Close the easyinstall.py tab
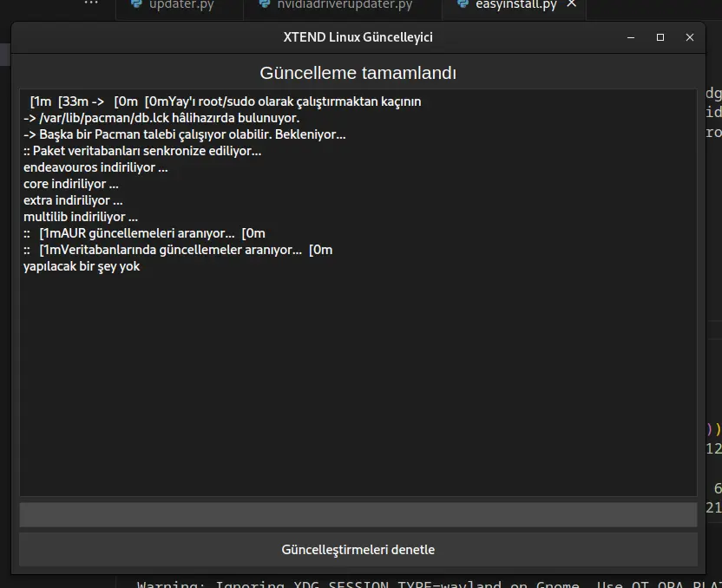Viewport: 722px width, 588px height. [x=571, y=4]
